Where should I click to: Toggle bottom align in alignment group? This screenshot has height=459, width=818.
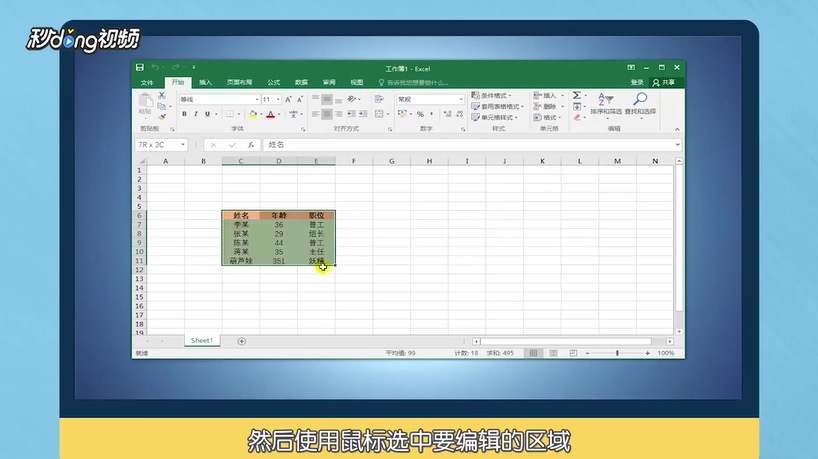click(339, 99)
